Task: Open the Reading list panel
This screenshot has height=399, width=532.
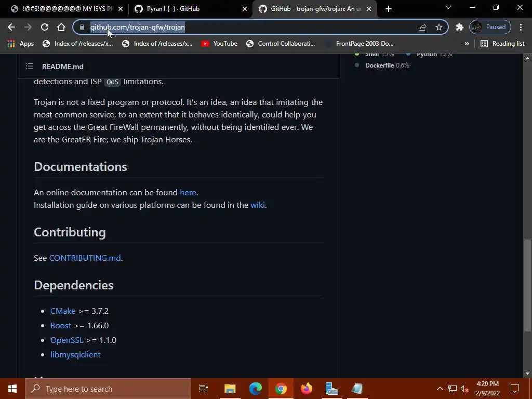Action: (502, 44)
